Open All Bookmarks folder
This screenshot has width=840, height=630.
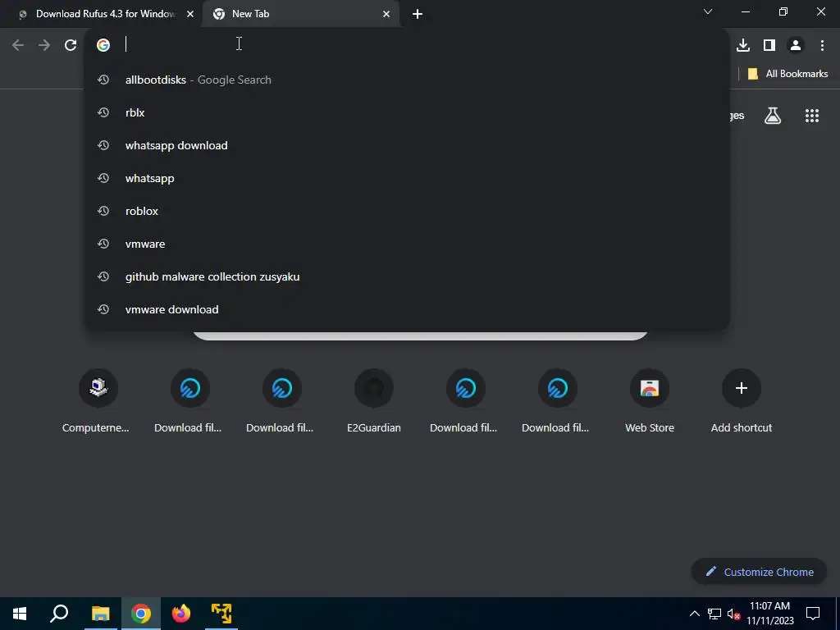(x=787, y=74)
